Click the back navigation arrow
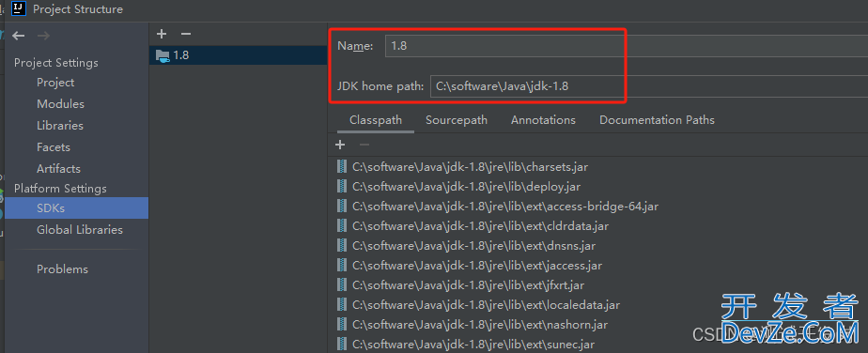The width and height of the screenshot is (868, 353). point(19,36)
